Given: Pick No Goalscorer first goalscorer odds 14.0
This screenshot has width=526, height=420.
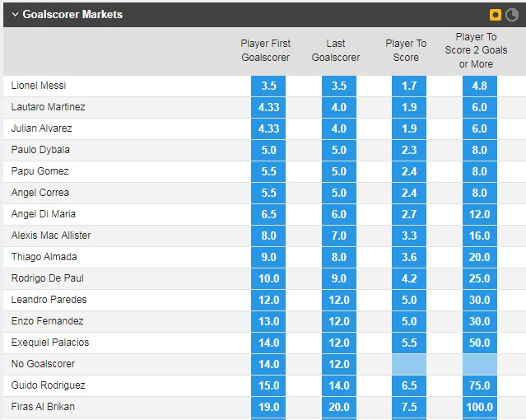Looking at the screenshot, I should tap(268, 364).
